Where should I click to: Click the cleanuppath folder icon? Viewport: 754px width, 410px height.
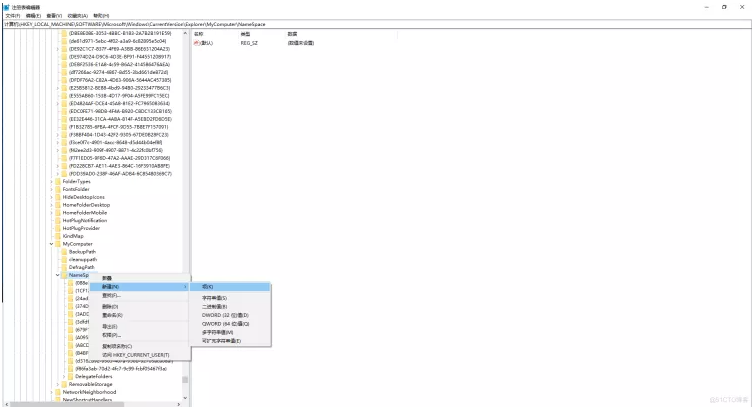coord(64,260)
